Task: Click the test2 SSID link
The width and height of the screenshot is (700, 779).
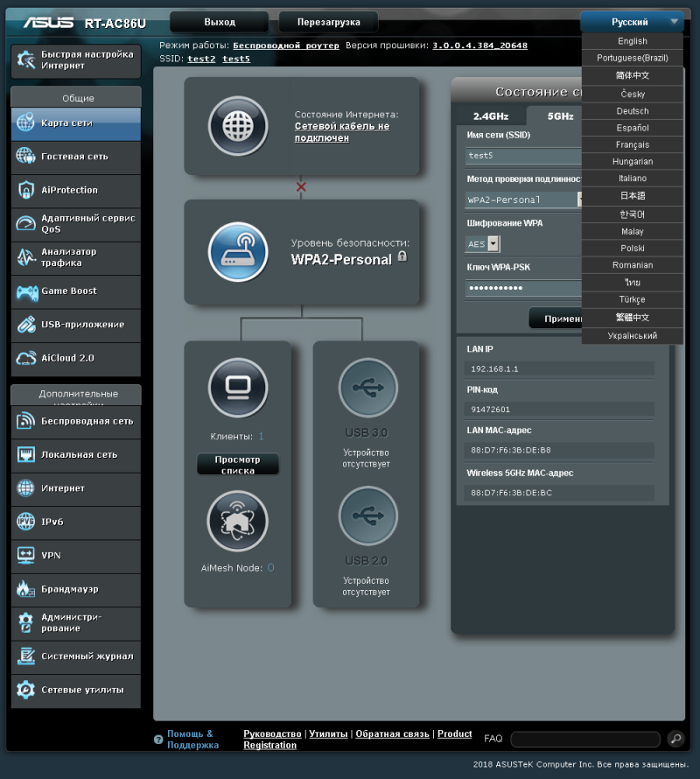Action: pos(201,59)
